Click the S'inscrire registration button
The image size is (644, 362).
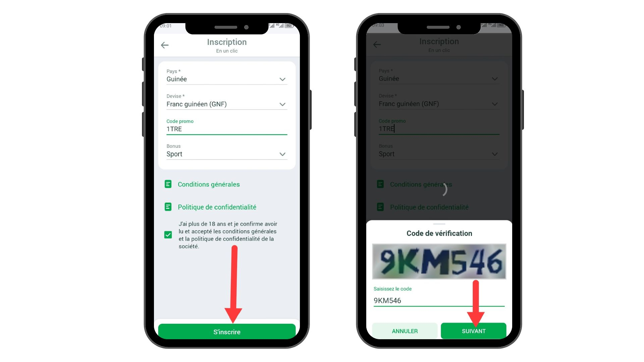click(227, 332)
